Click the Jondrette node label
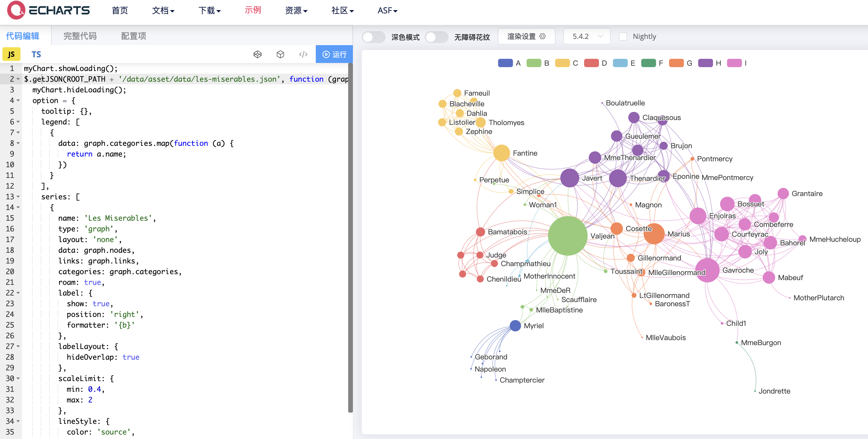This screenshot has height=439, width=868. tap(774, 391)
